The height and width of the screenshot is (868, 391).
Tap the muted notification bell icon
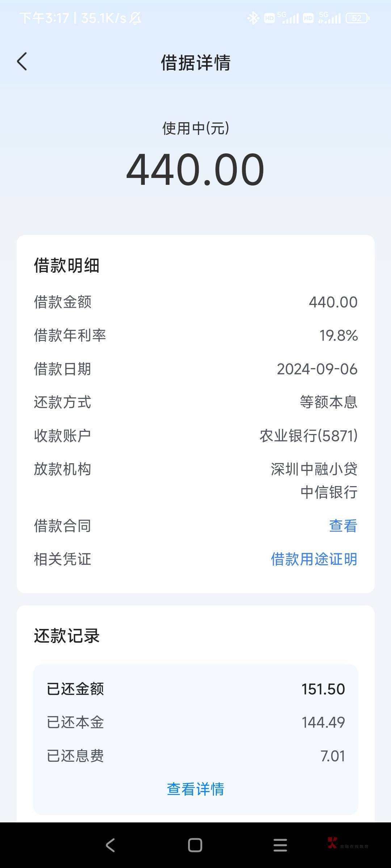point(135,18)
